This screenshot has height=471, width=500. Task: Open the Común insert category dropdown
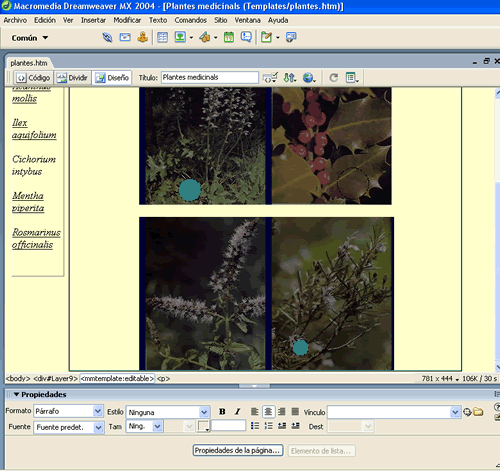coord(30,38)
